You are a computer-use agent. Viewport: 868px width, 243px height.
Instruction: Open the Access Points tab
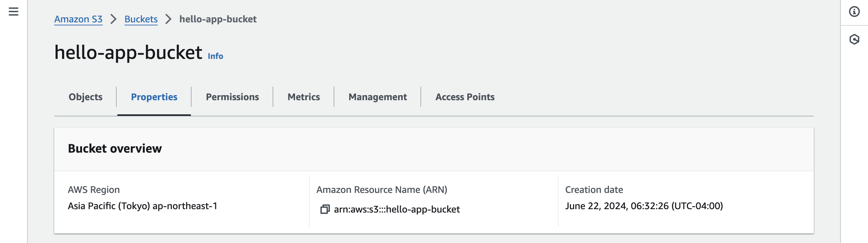pos(465,97)
